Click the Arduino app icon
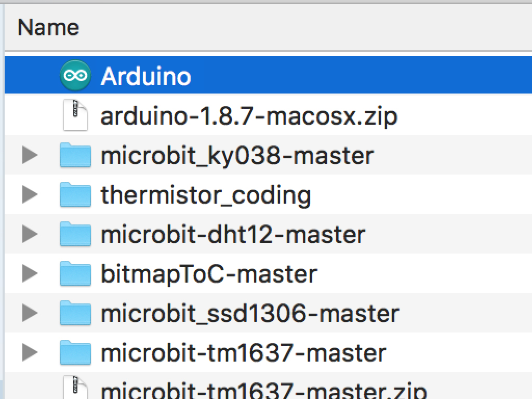This screenshot has width=532, height=399. click(x=75, y=75)
